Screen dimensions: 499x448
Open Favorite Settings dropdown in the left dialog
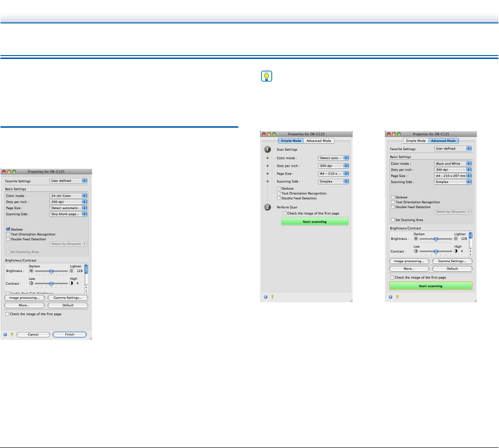click(68, 180)
